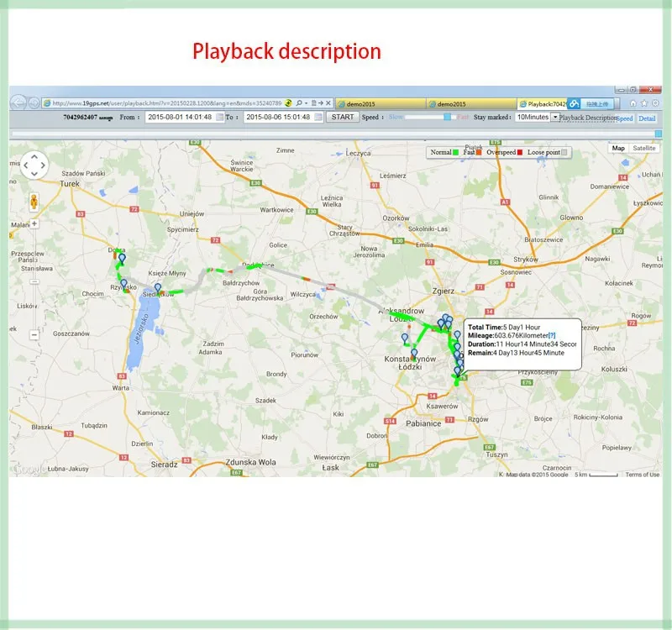672x630 pixels.
Task: Click the stay marker pin at Konstantynów Łódzki
Action: (x=414, y=354)
